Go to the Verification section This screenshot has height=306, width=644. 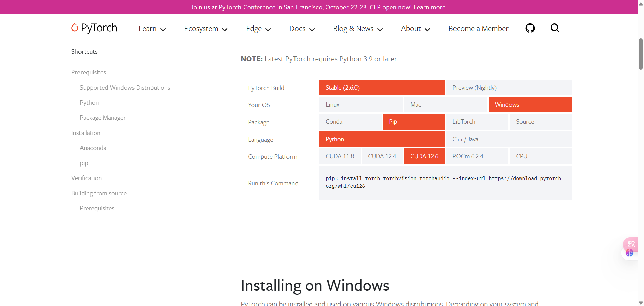click(x=87, y=178)
